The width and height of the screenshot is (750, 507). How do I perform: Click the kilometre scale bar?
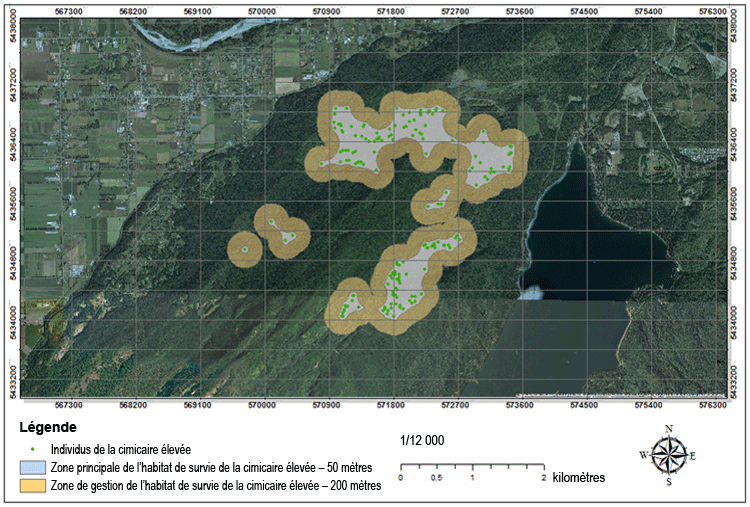pos(471,466)
